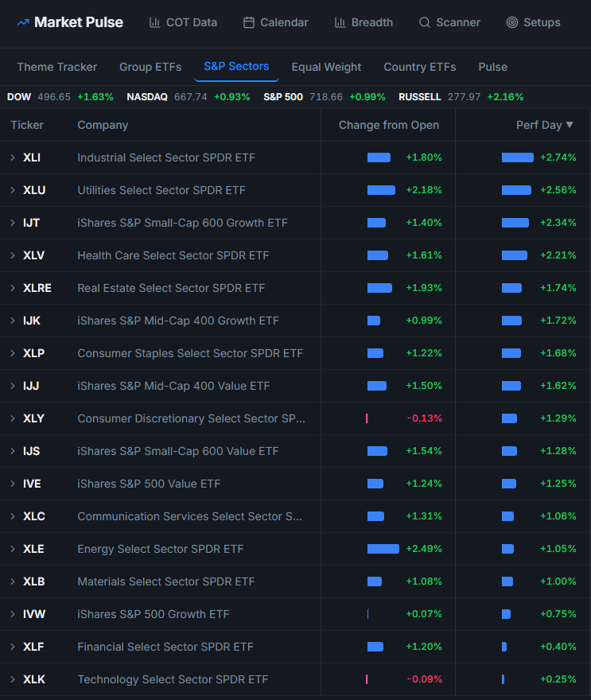The image size is (591, 700).
Task: Click the -0.13% value for XLY
Action: 425,418
